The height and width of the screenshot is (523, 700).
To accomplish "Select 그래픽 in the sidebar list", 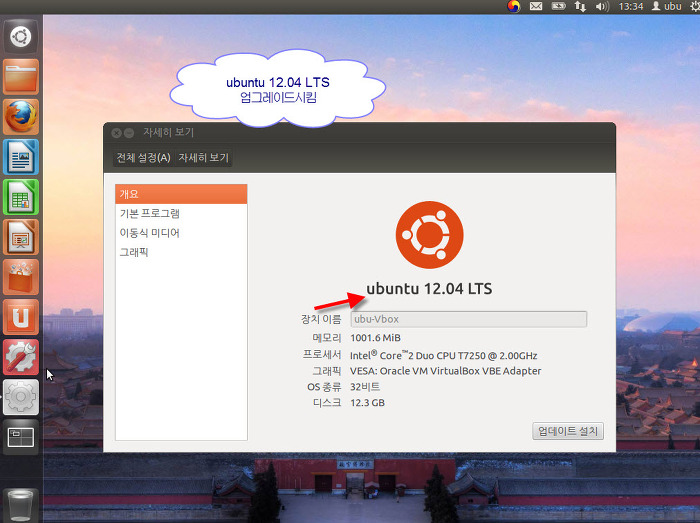I will pos(135,252).
